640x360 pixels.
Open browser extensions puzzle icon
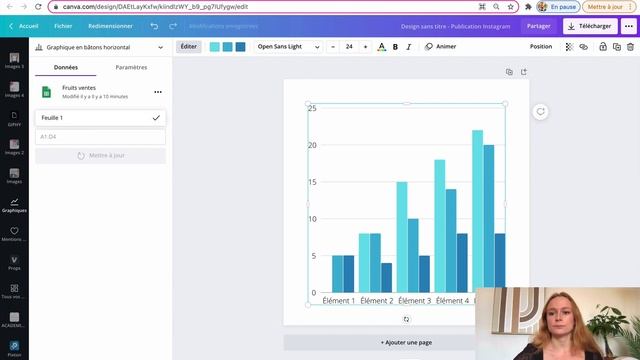coord(528,7)
